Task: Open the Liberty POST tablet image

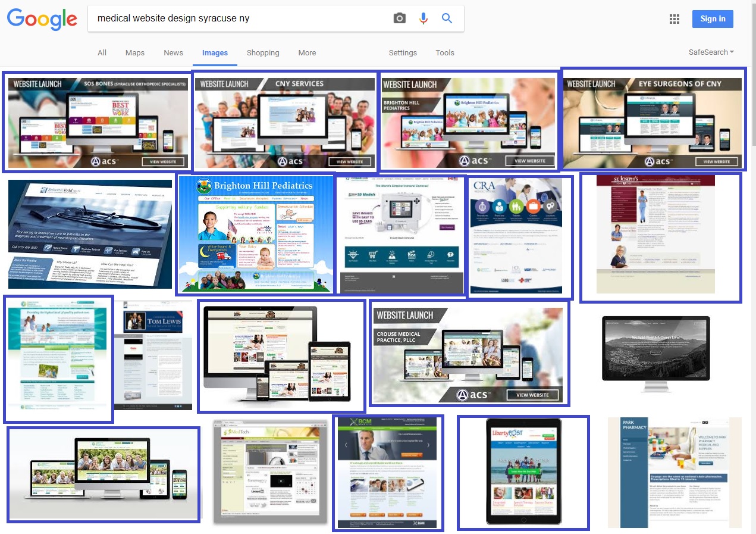Action: pos(523,473)
